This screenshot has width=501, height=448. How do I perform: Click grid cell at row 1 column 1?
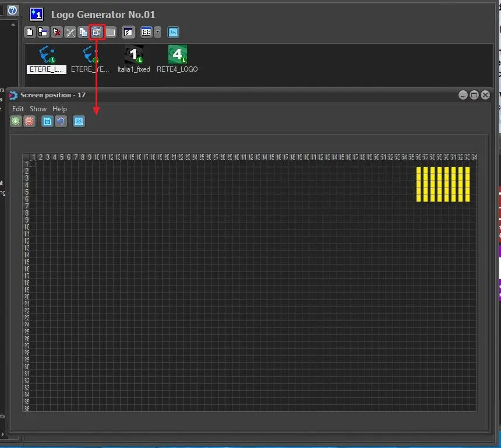33,164
